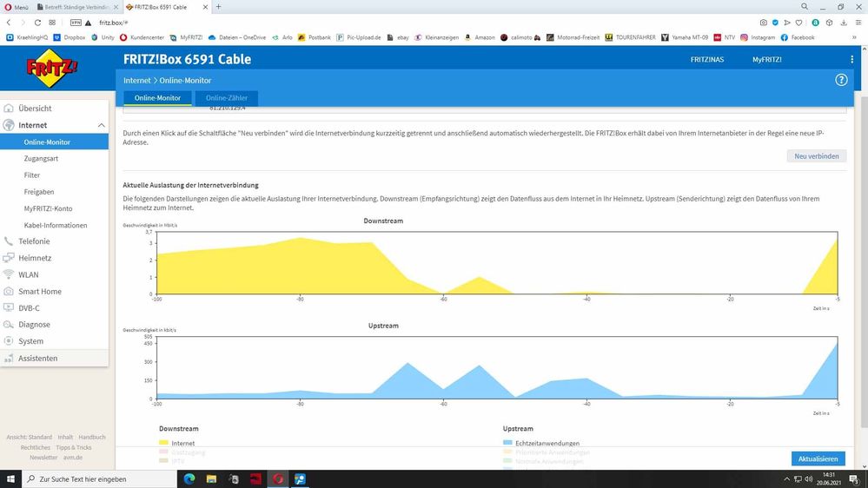Open the browser downloads icon
Viewport: 868px width, 488px height.
point(844,23)
